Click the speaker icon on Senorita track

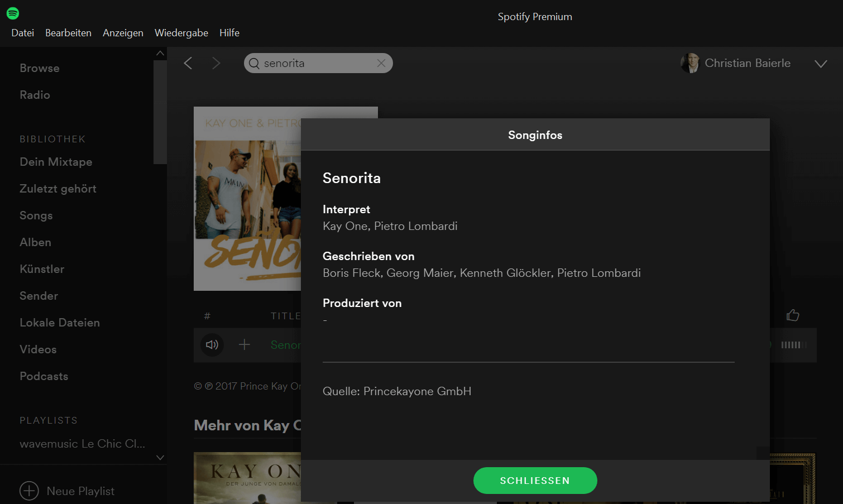click(x=212, y=344)
